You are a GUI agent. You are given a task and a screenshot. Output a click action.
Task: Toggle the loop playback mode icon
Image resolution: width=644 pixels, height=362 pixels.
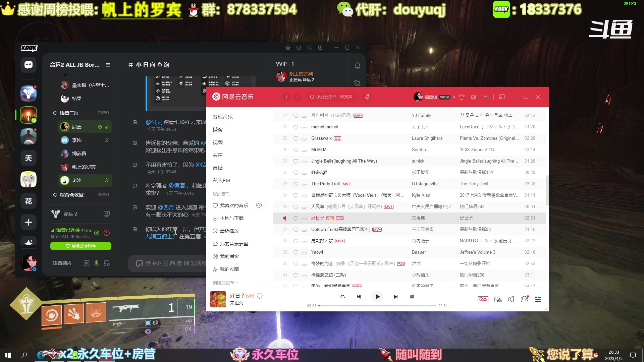(x=342, y=297)
